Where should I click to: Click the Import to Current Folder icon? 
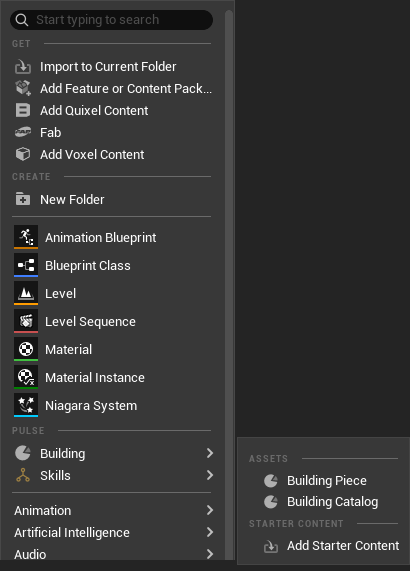pyautogui.click(x=23, y=67)
